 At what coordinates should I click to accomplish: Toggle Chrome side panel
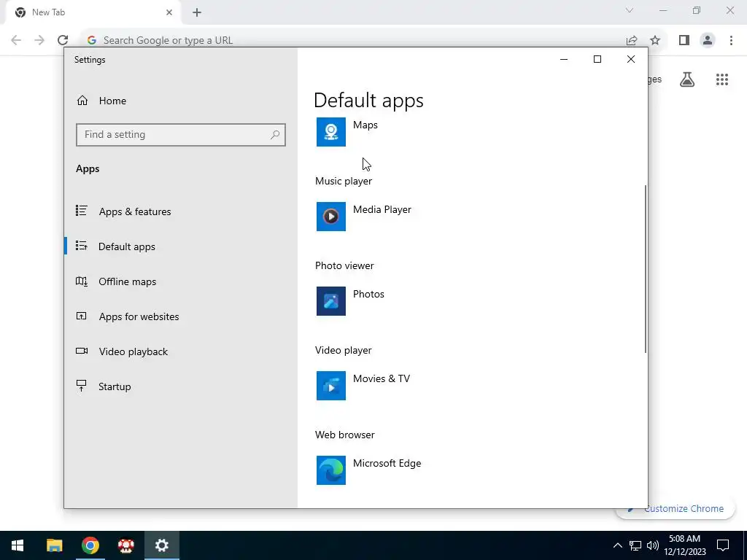[684, 41]
